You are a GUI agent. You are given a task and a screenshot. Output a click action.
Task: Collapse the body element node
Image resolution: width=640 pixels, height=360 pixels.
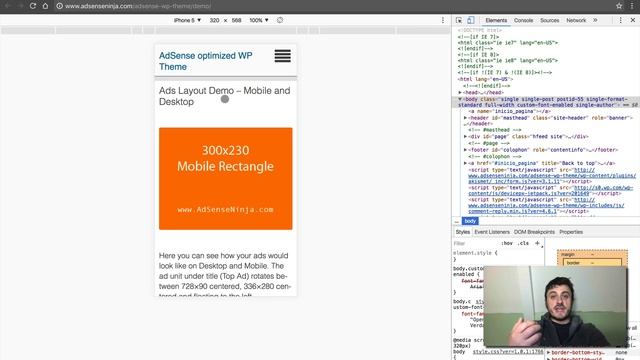(460, 99)
